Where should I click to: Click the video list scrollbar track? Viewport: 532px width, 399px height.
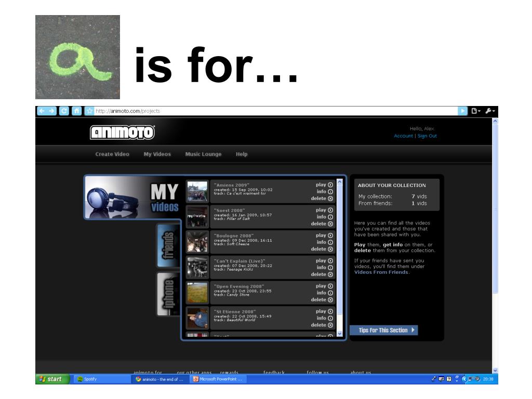(340, 258)
